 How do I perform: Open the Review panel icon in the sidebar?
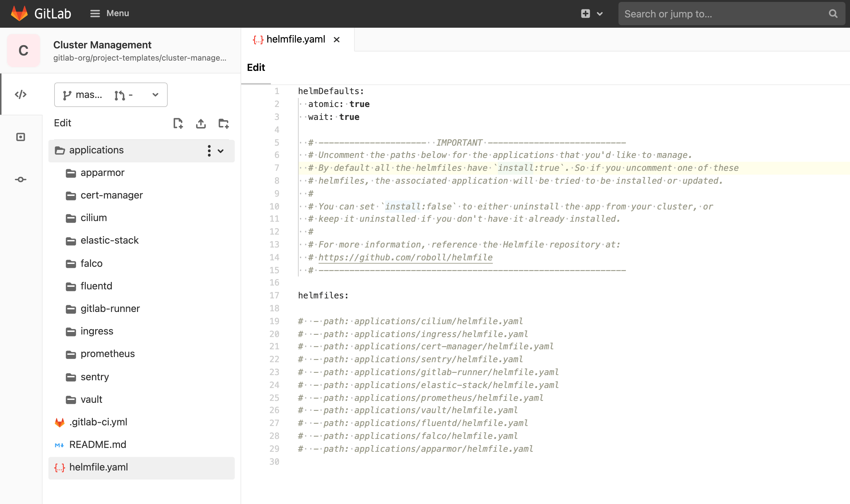point(21,137)
